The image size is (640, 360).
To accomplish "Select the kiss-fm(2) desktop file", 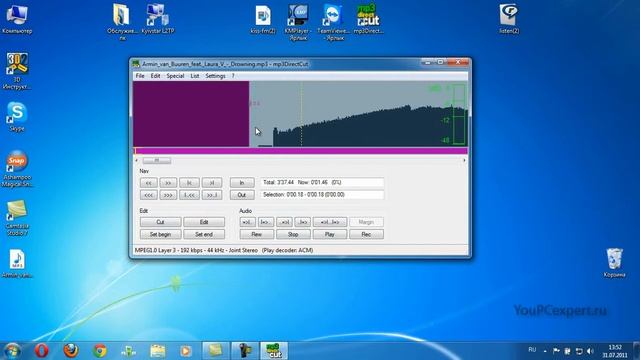I will pos(263,19).
